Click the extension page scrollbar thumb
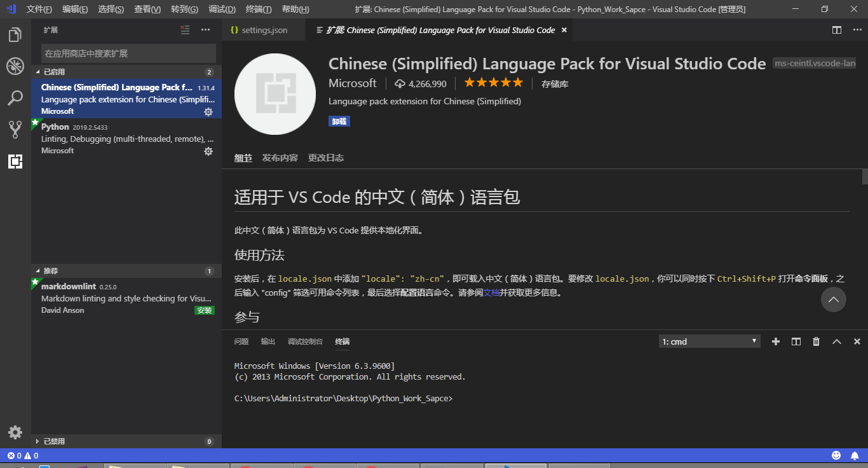The height and width of the screenshot is (468, 868). click(865, 176)
